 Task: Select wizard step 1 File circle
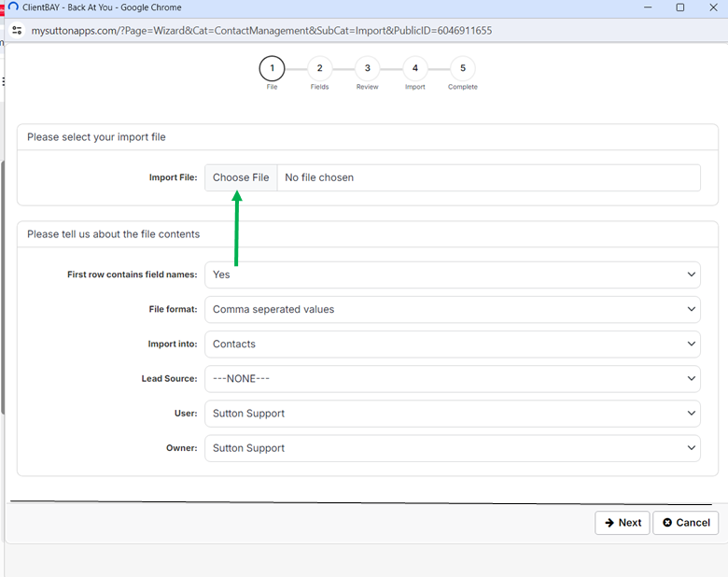[x=272, y=68]
